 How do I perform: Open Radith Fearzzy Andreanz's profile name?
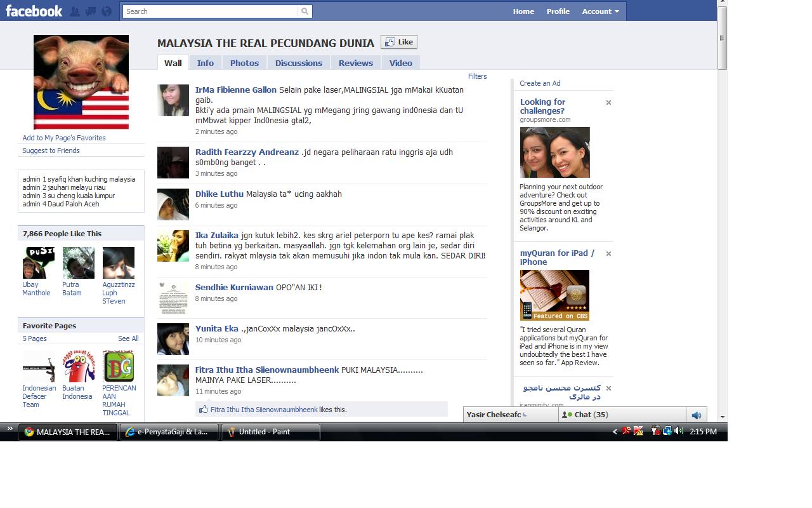coord(247,152)
